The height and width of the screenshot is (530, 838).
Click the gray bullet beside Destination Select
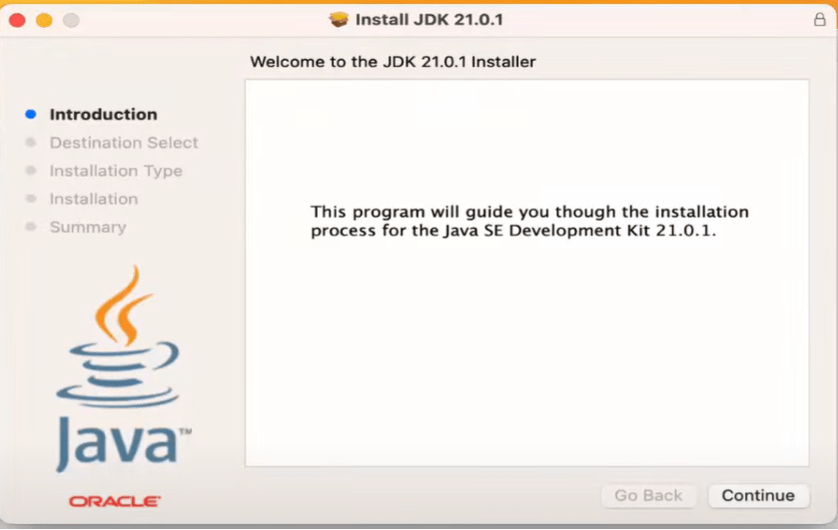[x=31, y=143]
